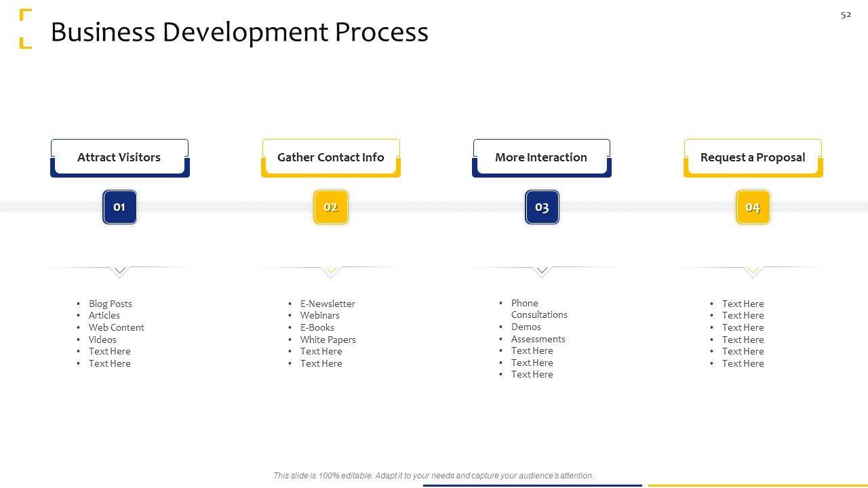Click the Gather Contact Info label box

click(x=331, y=158)
